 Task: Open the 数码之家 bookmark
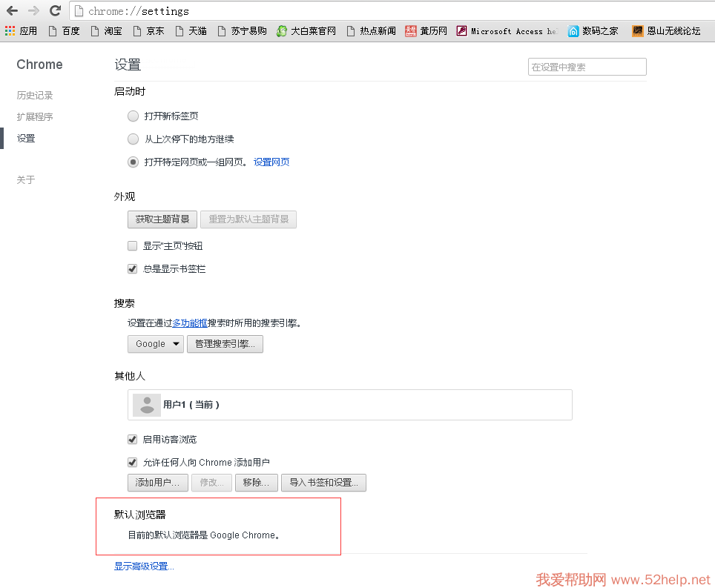593,31
